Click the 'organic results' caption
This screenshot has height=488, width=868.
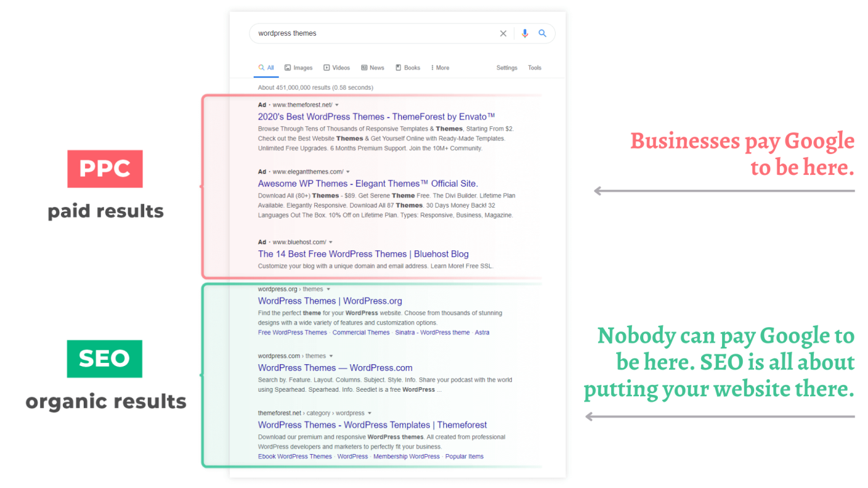(106, 402)
